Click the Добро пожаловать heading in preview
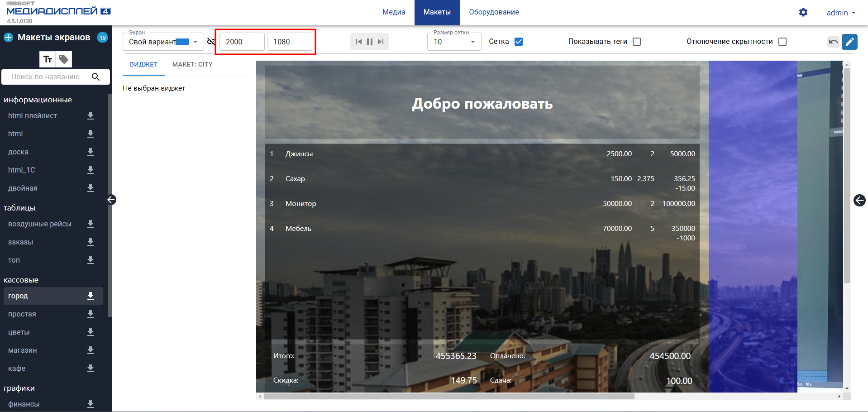The image size is (868, 412). tap(482, 104)
